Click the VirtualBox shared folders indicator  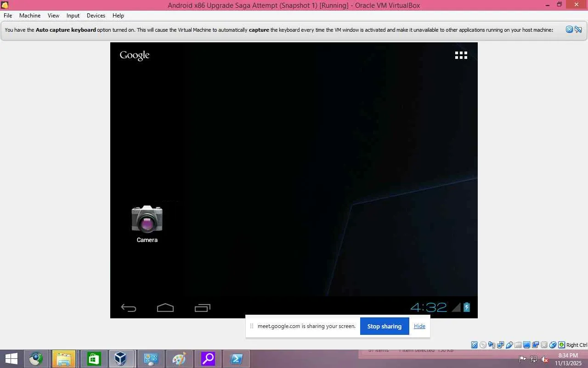[x=518, y=345]
